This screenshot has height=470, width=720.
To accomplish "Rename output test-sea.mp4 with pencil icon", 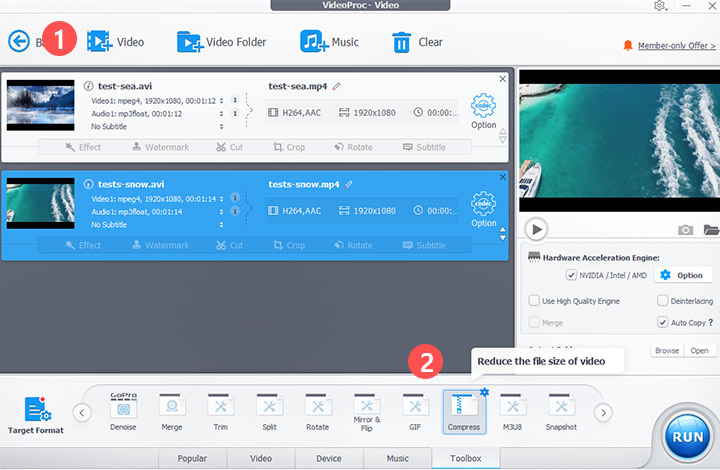I will (337, 86).
